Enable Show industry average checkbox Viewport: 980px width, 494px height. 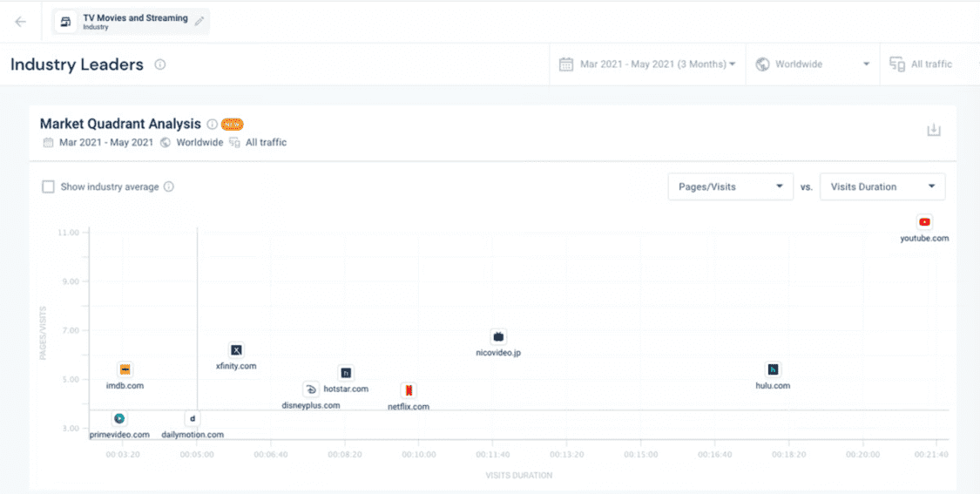(x=48, y=186)
